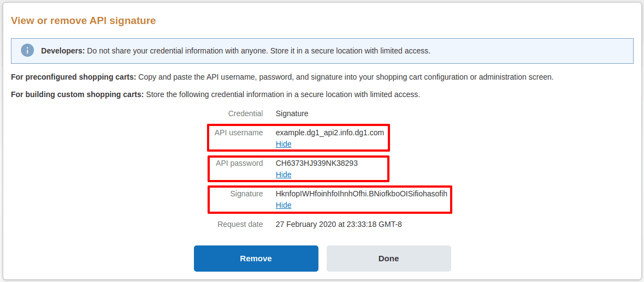Viewport: 644px width, 282px height.
Task: Hide the API password value
Action: point(283,175)
